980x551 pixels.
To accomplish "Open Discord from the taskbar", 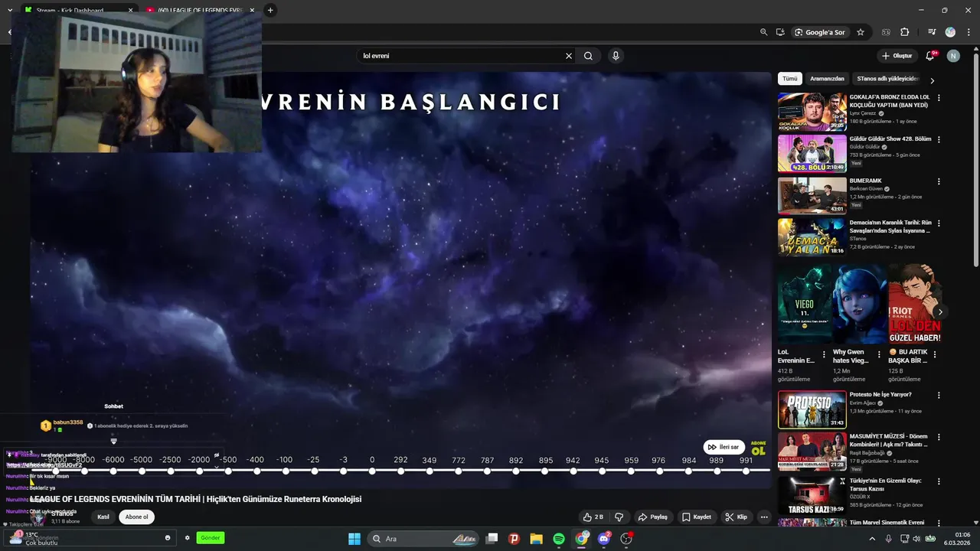I will tap(604, 539).
